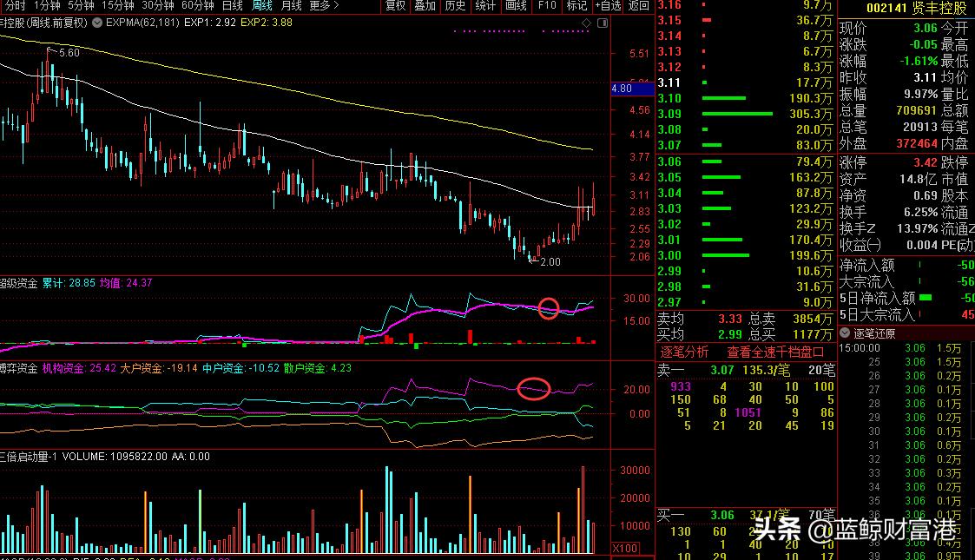This screenshot has width=975, height=560.
Task: Click the 返回 back button
Action: click(638, 6)
